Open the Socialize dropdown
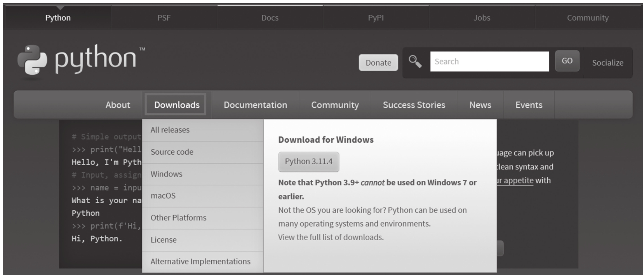This screenshot has height=276, width=644. click(607, 63)
